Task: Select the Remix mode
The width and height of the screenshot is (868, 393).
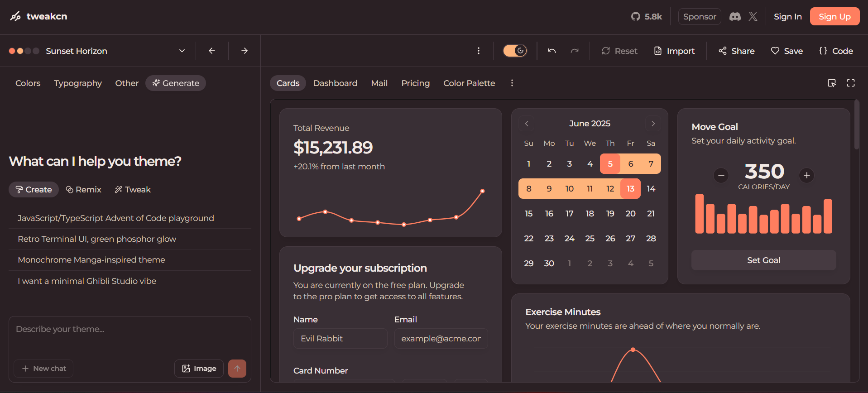Action: 84,190
